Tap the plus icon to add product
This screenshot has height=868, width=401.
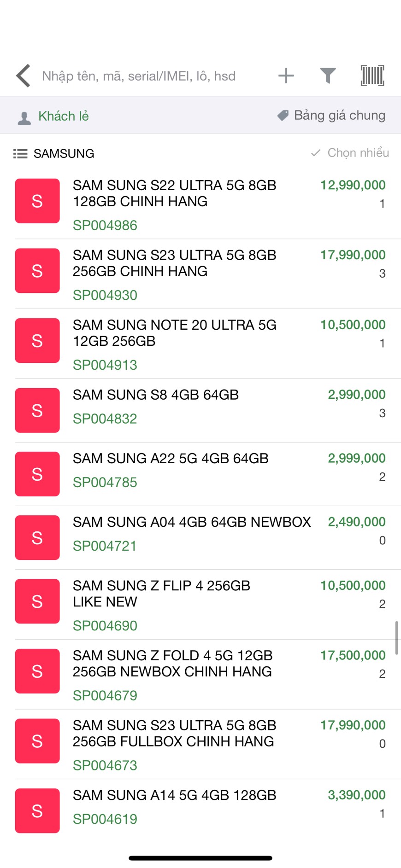[286, 76]
